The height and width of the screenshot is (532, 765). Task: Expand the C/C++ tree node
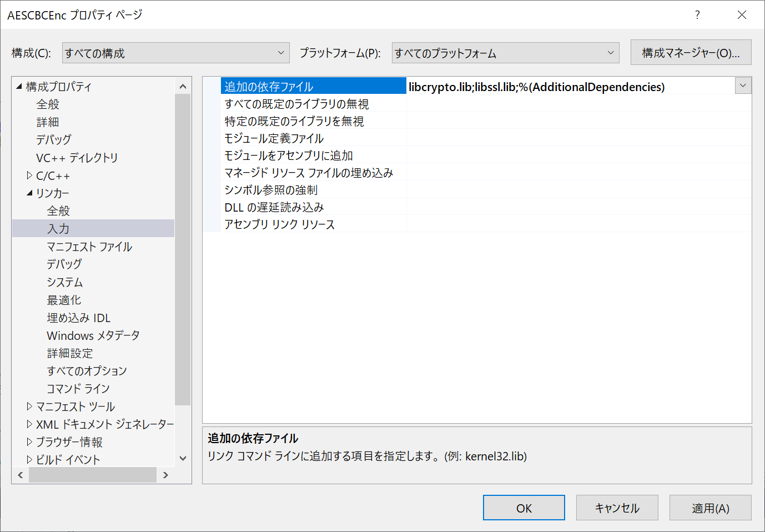29,175
